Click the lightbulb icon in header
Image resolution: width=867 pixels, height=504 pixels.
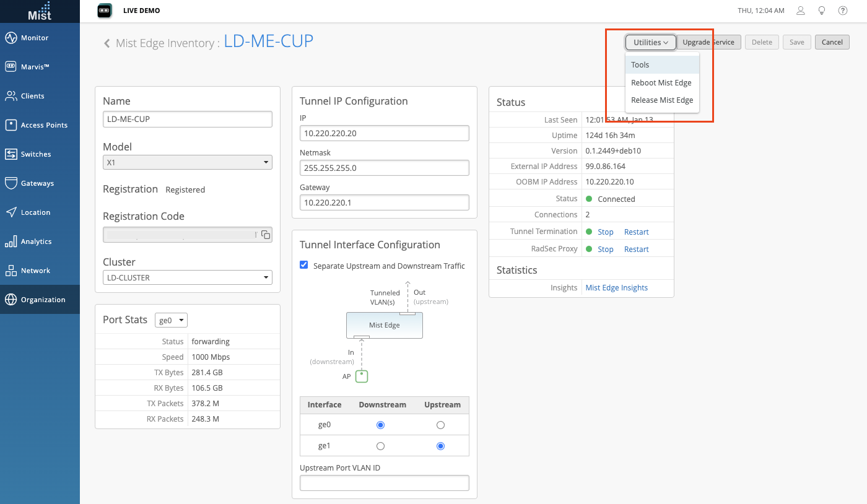point(822,11)
